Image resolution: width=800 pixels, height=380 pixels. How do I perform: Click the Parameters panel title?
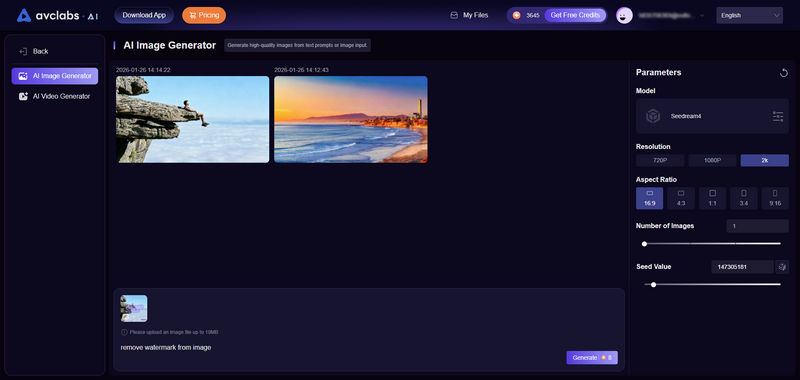tap(658, 73)
